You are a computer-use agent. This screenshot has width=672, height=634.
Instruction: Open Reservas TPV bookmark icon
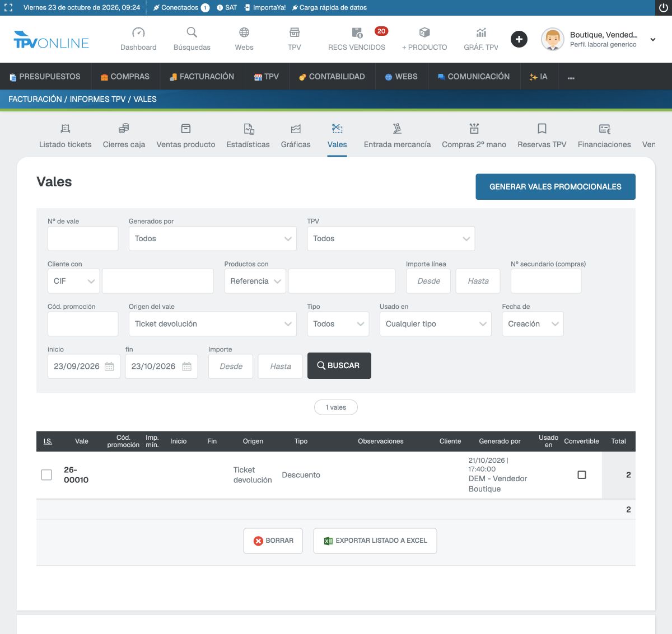click(542, 129)
